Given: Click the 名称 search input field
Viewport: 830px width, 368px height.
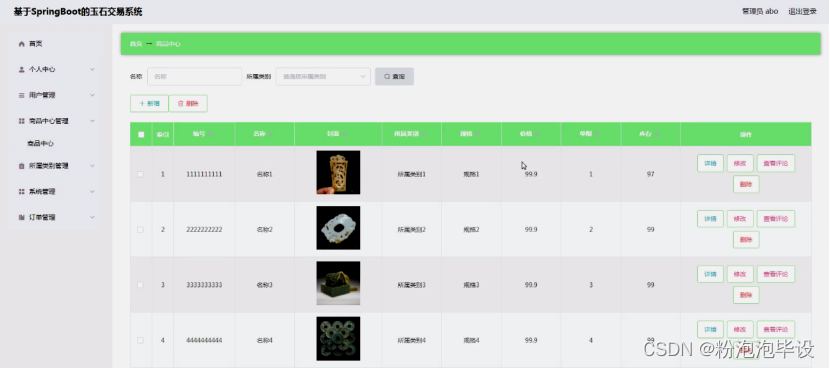Looking at the screenshot, I should point(194,76).
